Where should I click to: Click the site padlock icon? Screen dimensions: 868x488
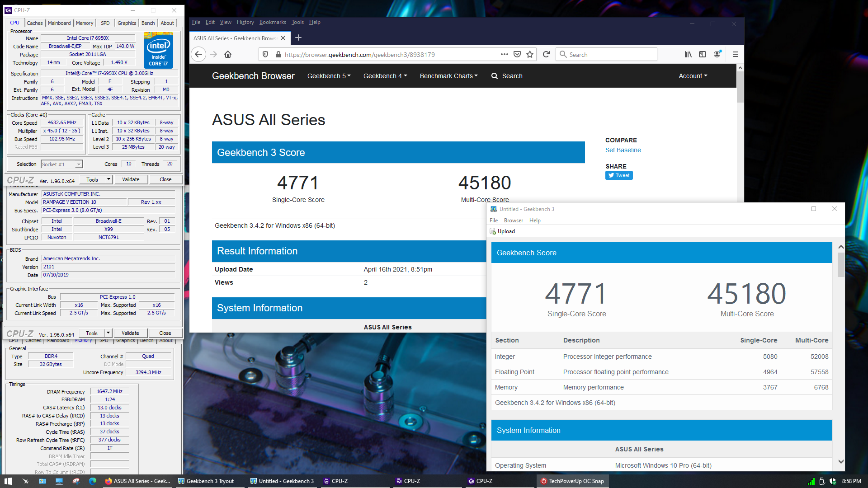click(x=278, y=54)
